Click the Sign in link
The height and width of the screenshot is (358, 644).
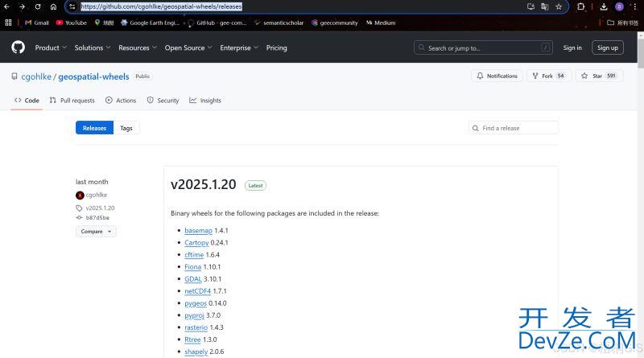pyautogui.click(x=572, y=47)
